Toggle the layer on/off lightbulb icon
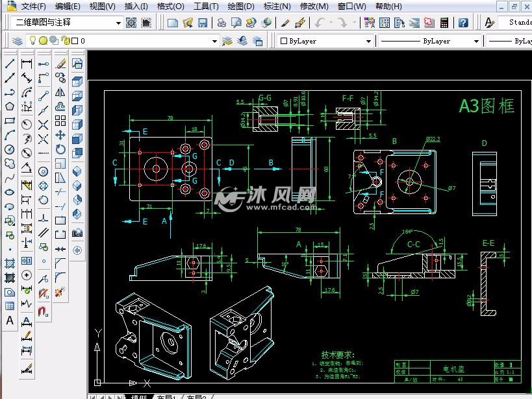Image resolution: width=532 pixels, height=399 pixels. click(32, 41)
